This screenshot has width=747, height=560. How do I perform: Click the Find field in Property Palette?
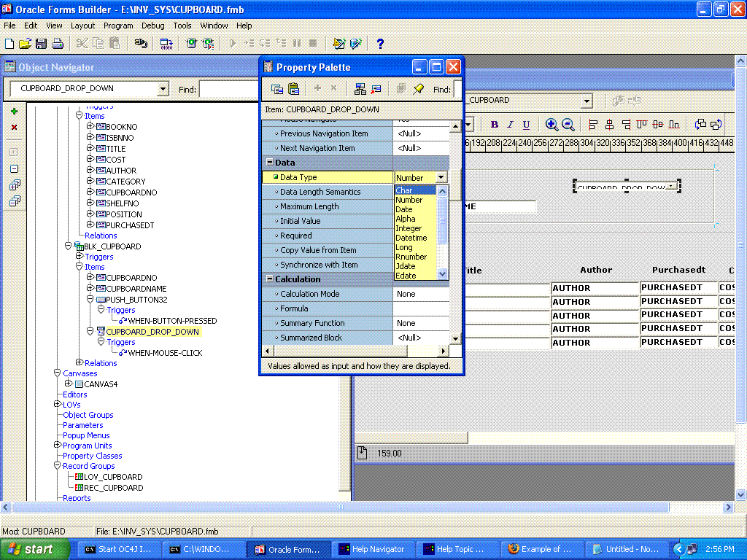pos(457,89)
